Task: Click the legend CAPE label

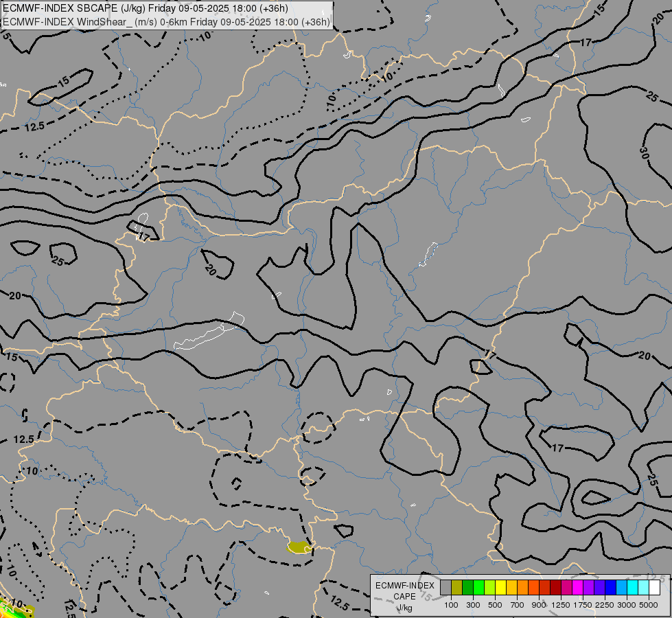Action: [404, 597]
